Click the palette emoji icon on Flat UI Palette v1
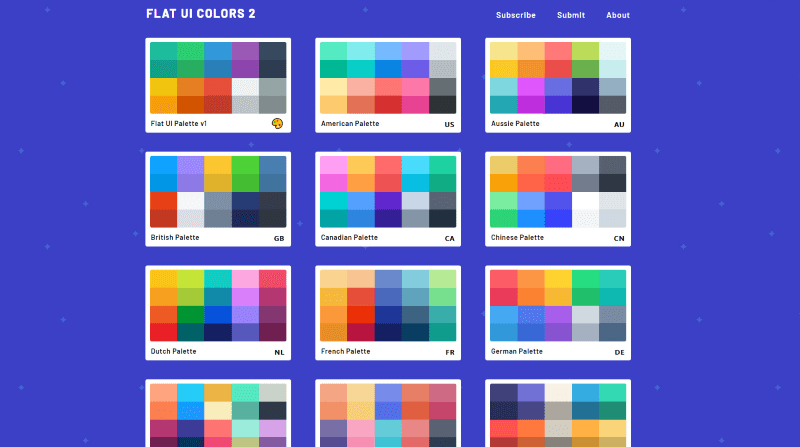Screen dimensions: 800x447 [277, 123]
